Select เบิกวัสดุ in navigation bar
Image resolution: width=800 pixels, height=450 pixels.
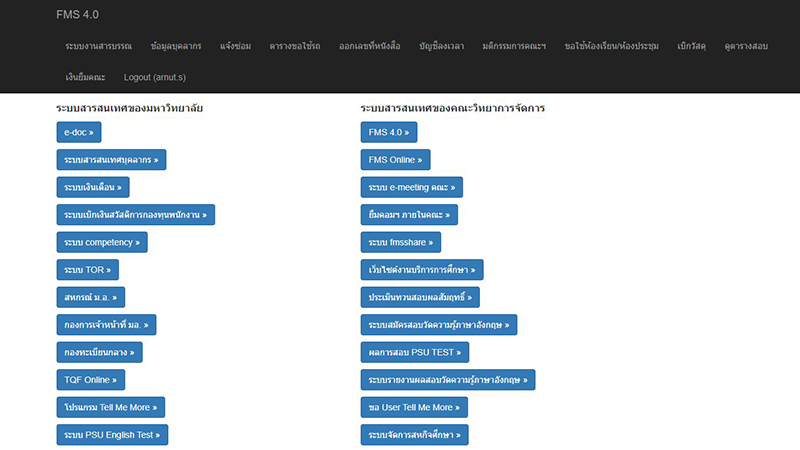[x=691, y=46]
